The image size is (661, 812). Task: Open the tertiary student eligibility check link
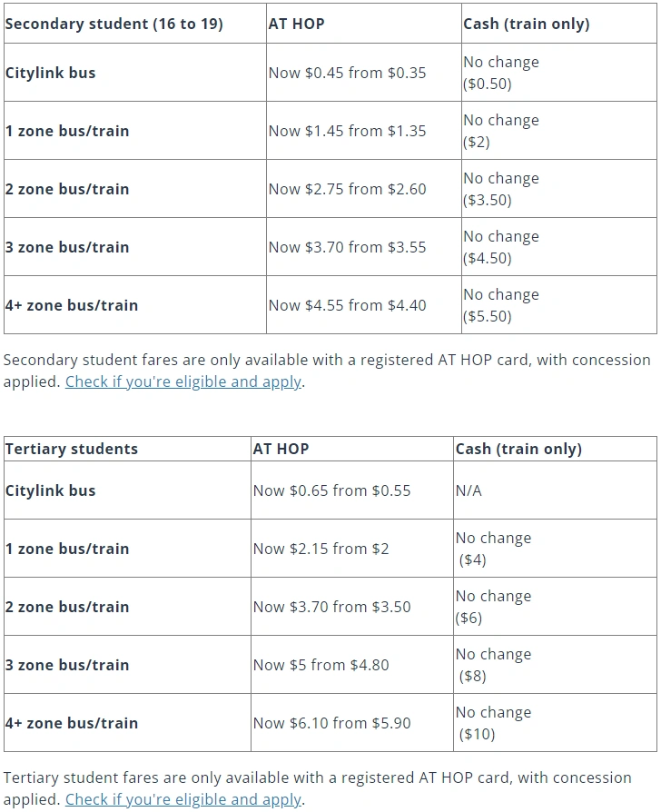click(x=183, y=799)
